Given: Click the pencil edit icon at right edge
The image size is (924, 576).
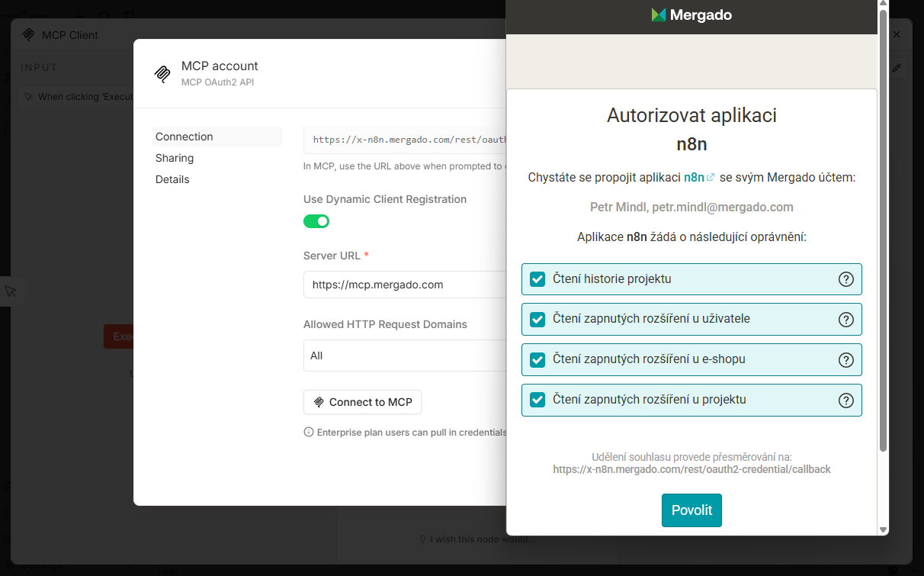Looking at the screenshot, I should [x=897, y=68].
